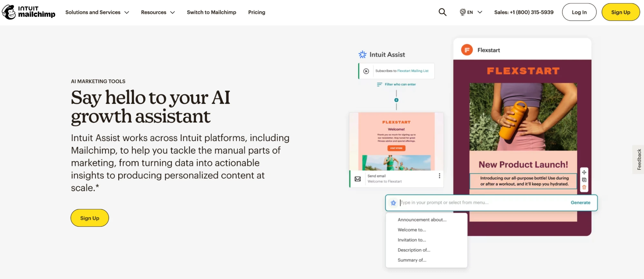Screen dimensions: 644x279
Task: Expand Solutions and Services menu
Action: (97, 12)
